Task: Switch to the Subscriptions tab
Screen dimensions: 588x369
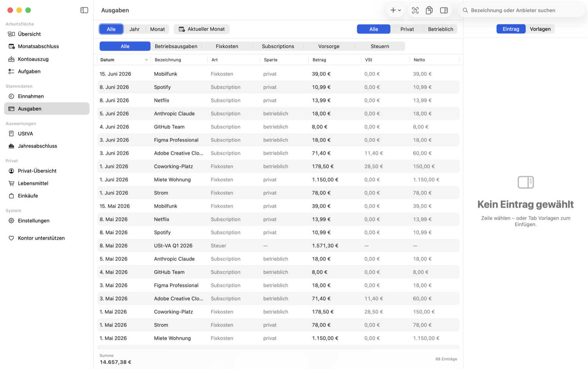Action: (278, 46)
